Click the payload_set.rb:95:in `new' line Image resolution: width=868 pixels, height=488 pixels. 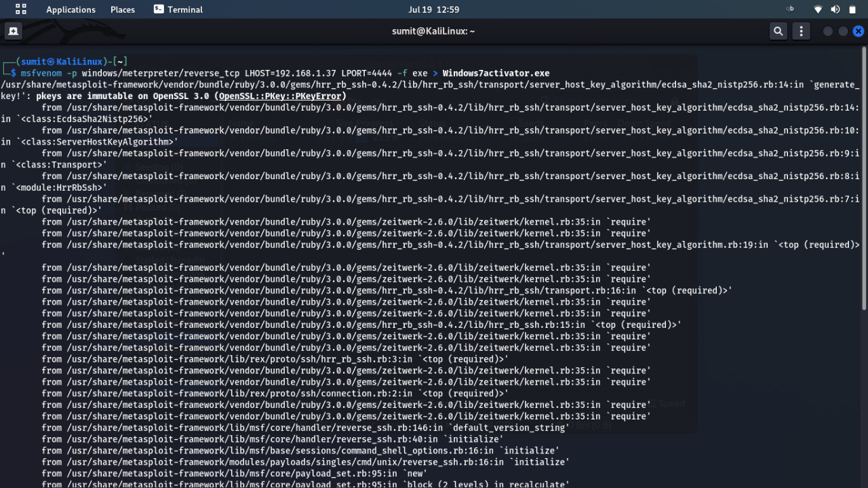(x=235, y=474)
